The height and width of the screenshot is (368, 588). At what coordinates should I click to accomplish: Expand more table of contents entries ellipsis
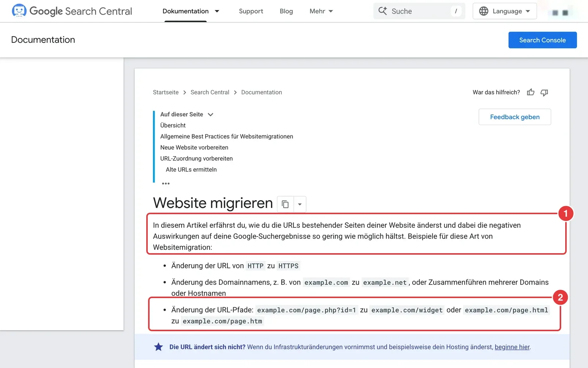click(166, 183)
